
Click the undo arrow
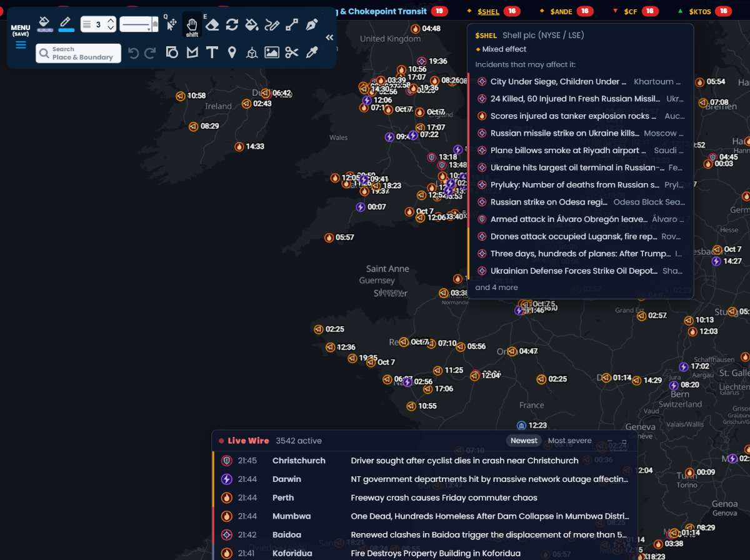[x=132, y=53]
